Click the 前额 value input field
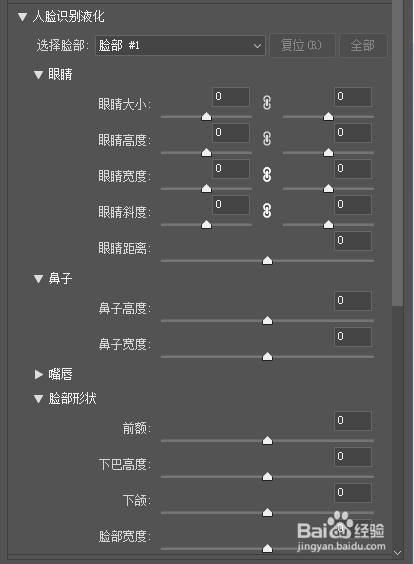Viewport: 414px width, 564px height. pos(353,421)
